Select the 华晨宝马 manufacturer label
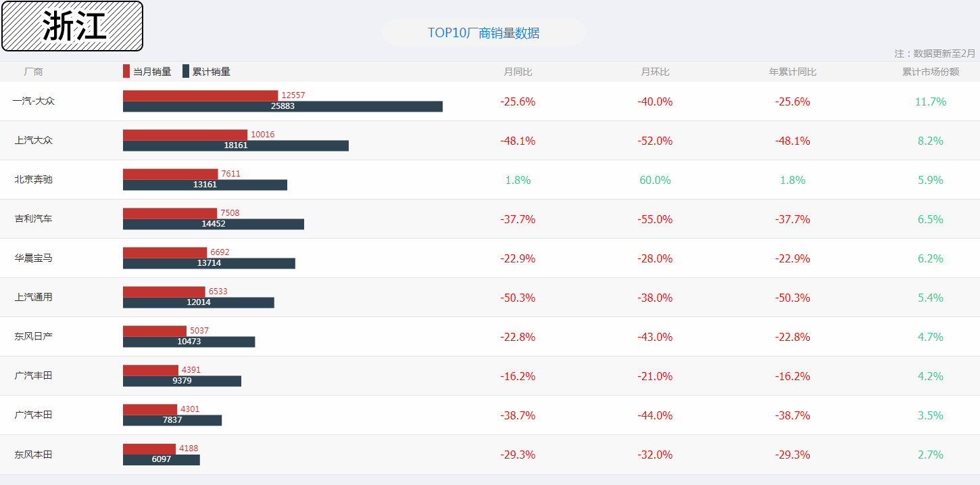Image resolution: width=980 pixels, height=485 pixels. pos(33,258)
